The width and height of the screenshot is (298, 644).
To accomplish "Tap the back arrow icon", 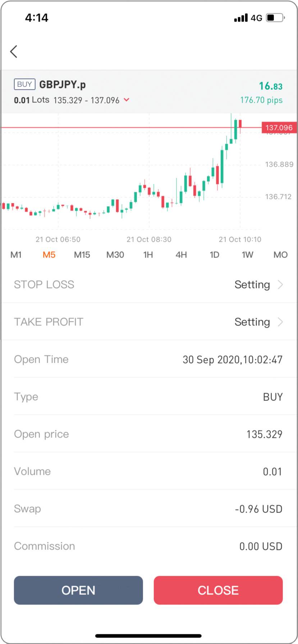I will coord(14,51).
